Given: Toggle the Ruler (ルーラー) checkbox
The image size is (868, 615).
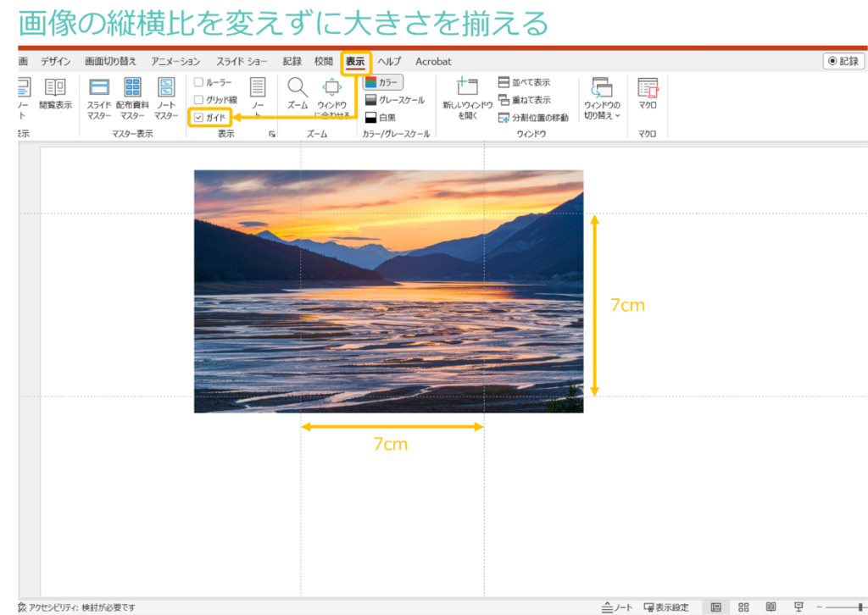Looking at the screenshot, I should click(x=198, y=81).
